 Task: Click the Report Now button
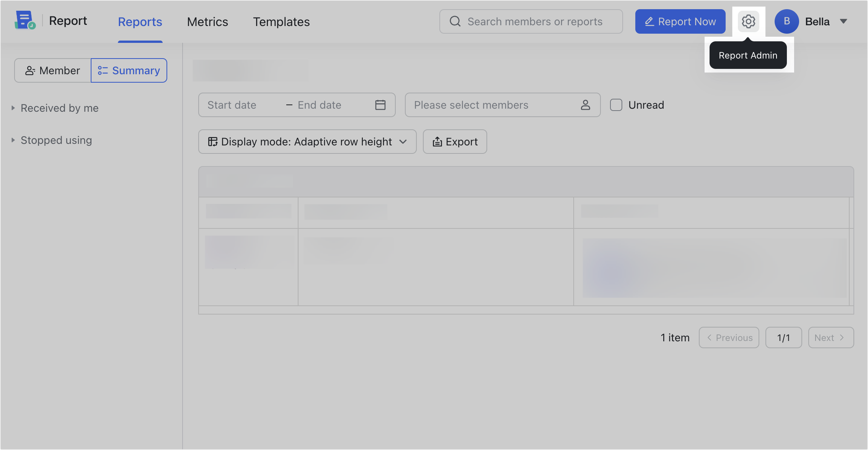[680, 21]
